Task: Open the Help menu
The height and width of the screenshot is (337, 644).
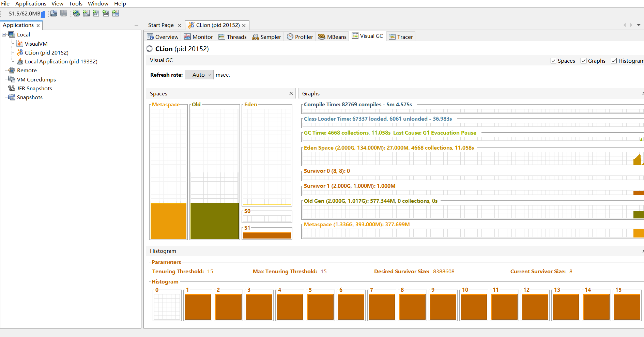Action: (x=120, y=3)
